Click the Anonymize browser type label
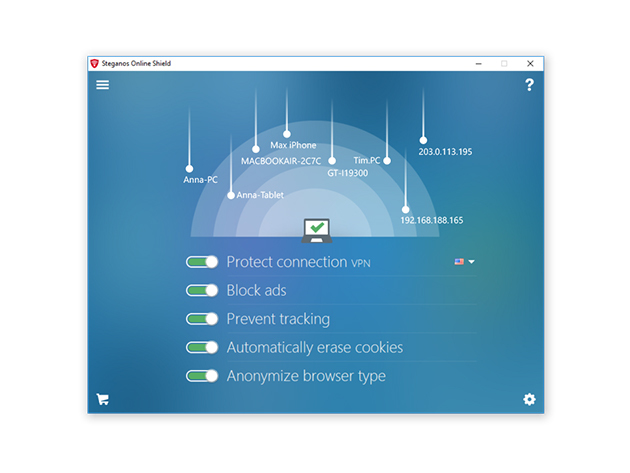Image resolution: width=630 pixels, height=473 pixels. click(306, 376)
